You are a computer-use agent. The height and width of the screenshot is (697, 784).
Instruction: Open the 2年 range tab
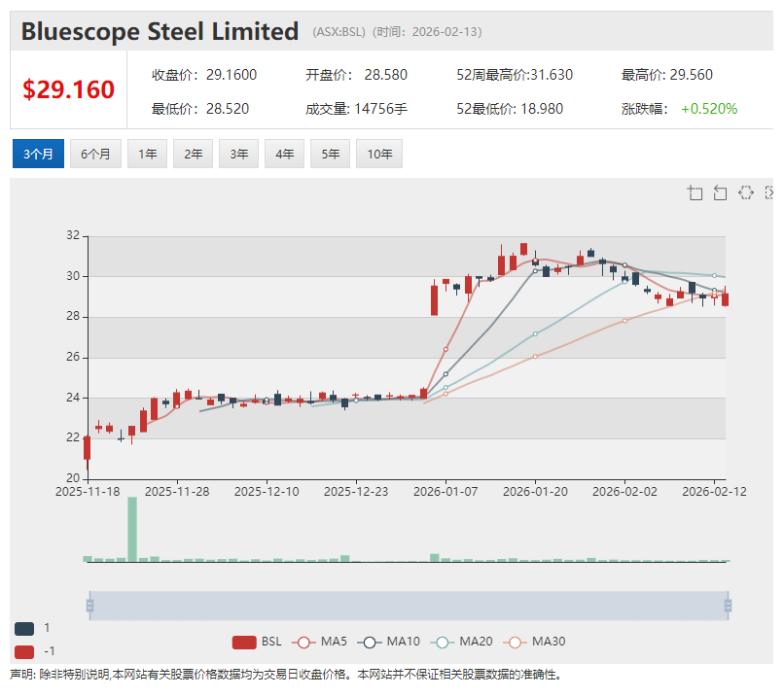[193, 154]
